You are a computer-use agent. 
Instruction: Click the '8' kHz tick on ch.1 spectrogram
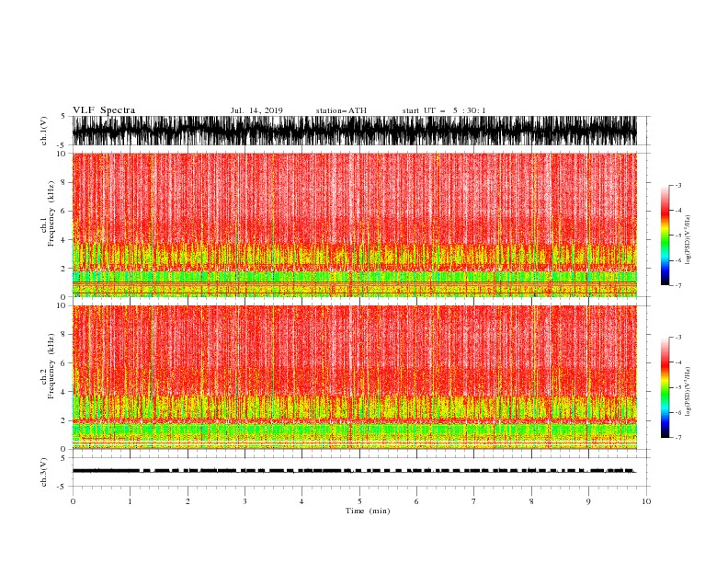pyautogui.click(x=63, y=182)
